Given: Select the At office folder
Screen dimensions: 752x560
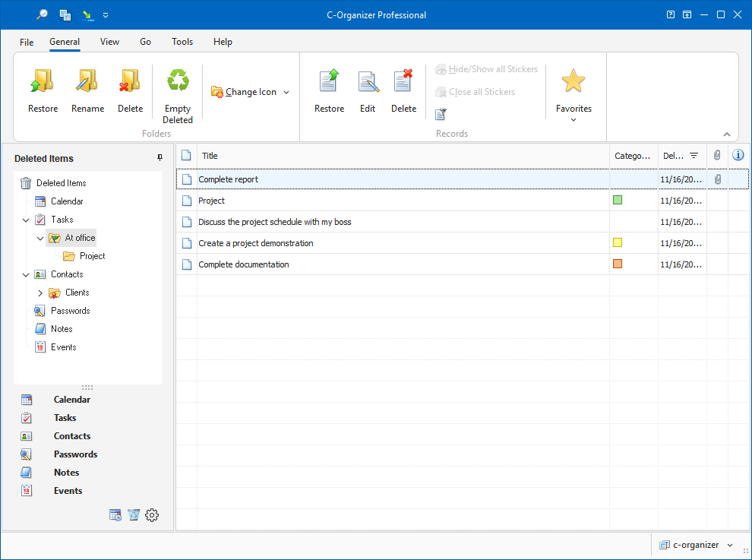Looking at the screenshot, I should click(x=72, y=238).
